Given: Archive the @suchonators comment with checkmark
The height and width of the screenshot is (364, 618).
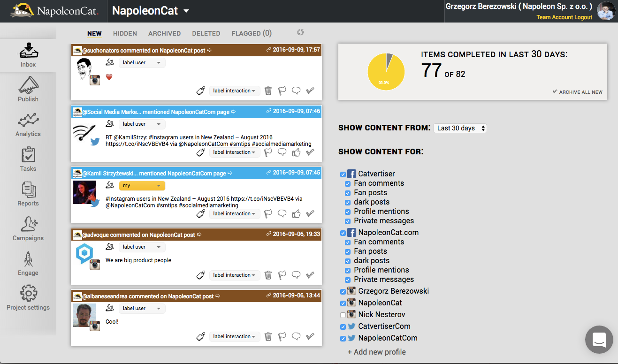Looking at the screenshot, I should point(310,91).
